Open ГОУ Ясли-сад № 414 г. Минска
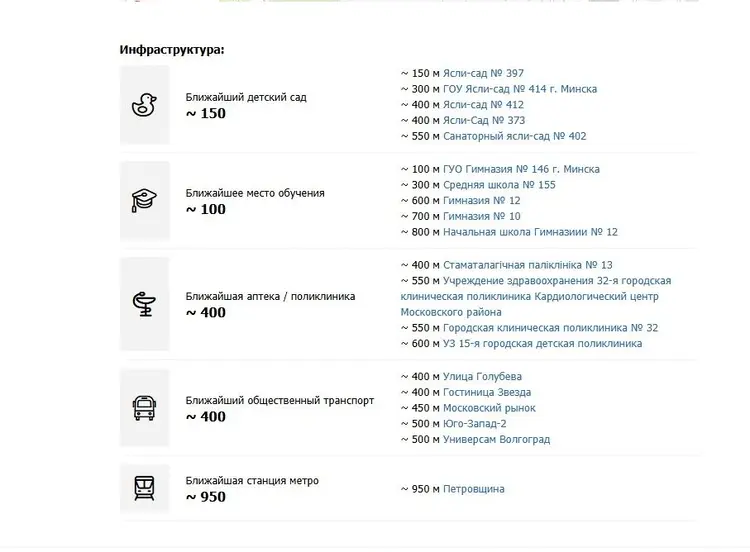Viewport: 750px width, 552px height. click(520, 89)
